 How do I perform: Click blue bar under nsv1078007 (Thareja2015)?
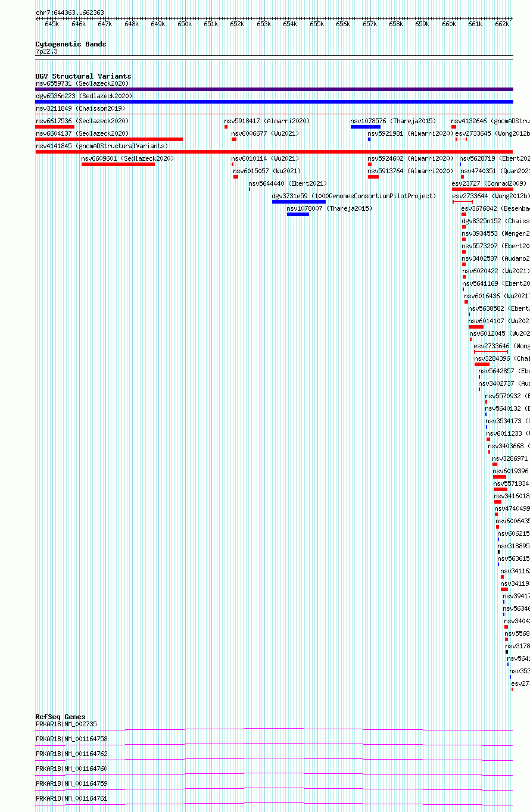coord(298,214)
